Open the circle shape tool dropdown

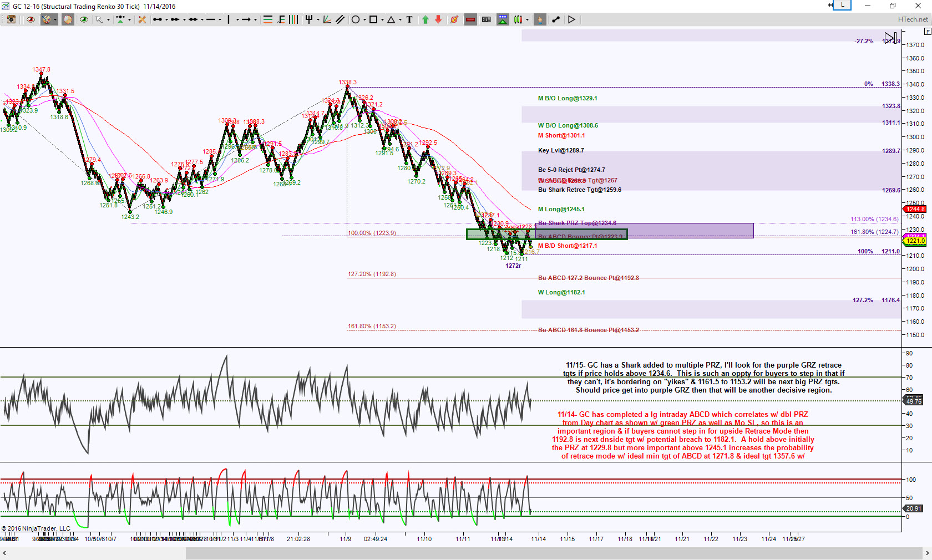click(x=364, y=19)
